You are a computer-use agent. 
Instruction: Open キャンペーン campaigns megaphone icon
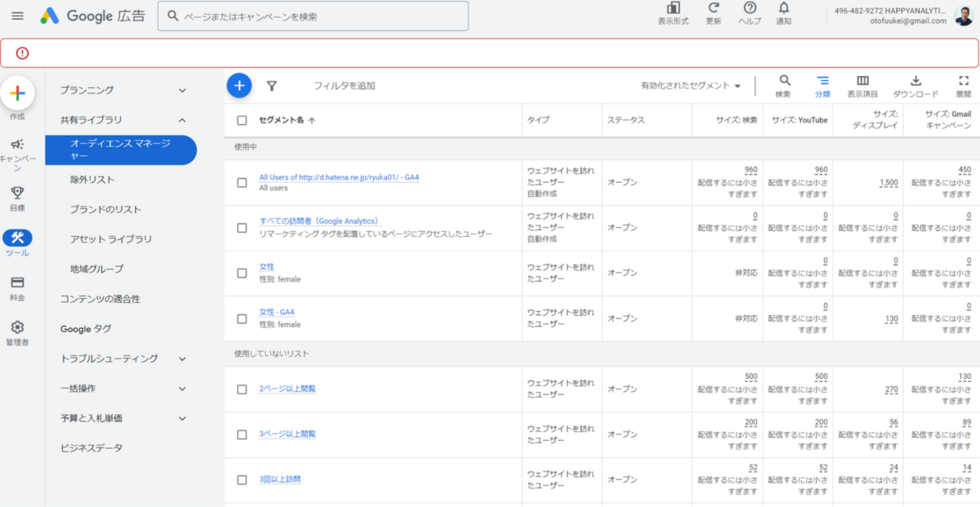(17, 144)
